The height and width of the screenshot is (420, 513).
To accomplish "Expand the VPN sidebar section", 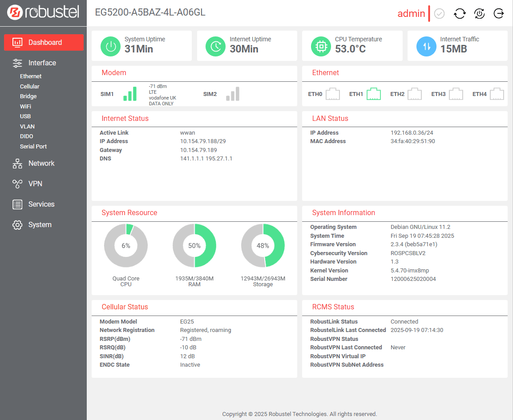I will click(x=35, y=184).
